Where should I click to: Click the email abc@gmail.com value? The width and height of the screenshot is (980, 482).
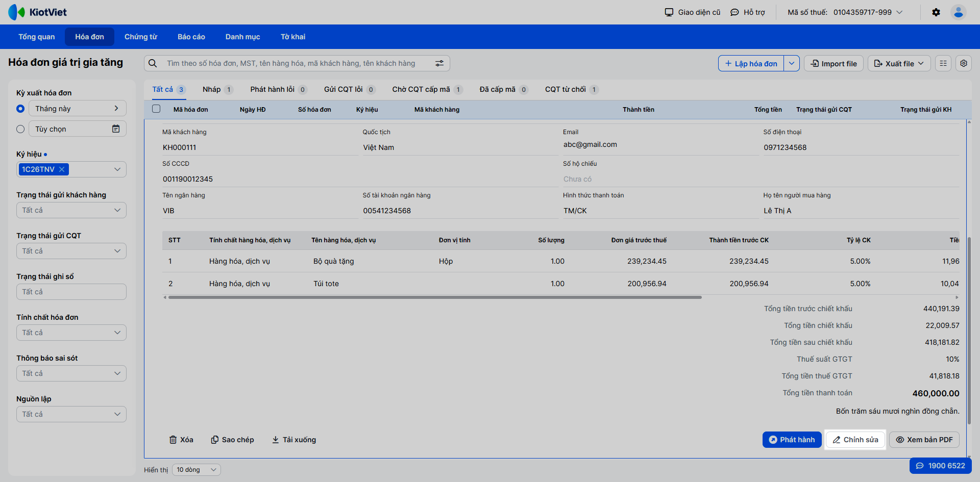coord(590,144)
